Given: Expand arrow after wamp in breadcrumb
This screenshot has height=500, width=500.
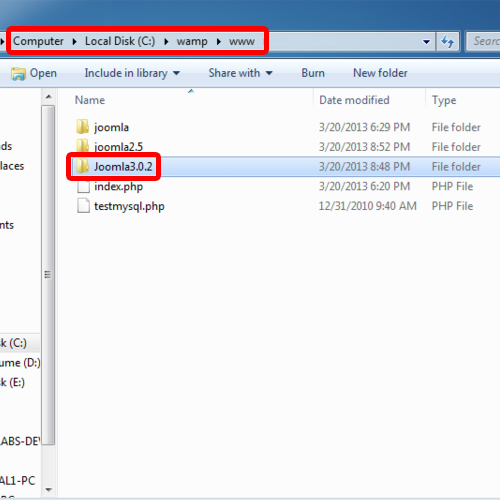Looking at the screenshot, I should [x=219, y=42].
